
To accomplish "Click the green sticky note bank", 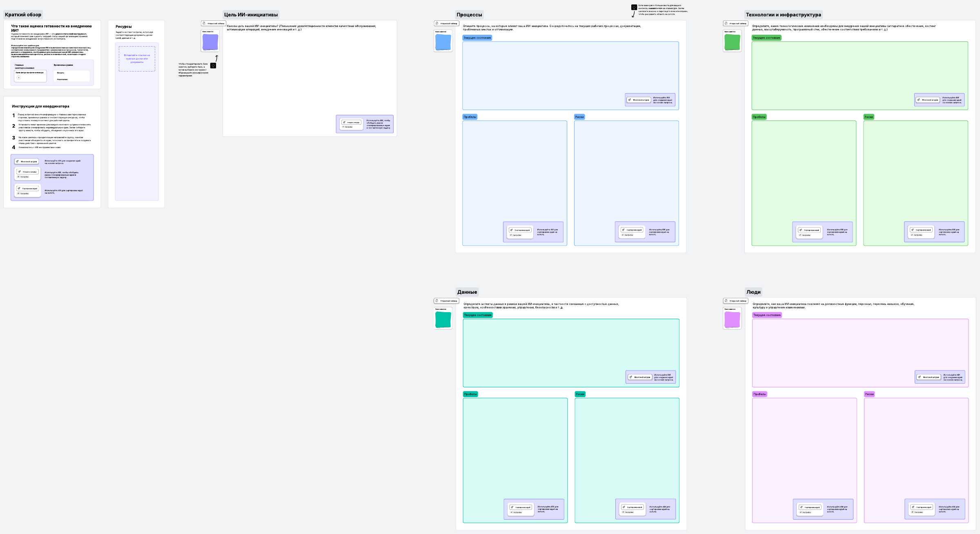I will pyautogui.click(x=732, y=42).
